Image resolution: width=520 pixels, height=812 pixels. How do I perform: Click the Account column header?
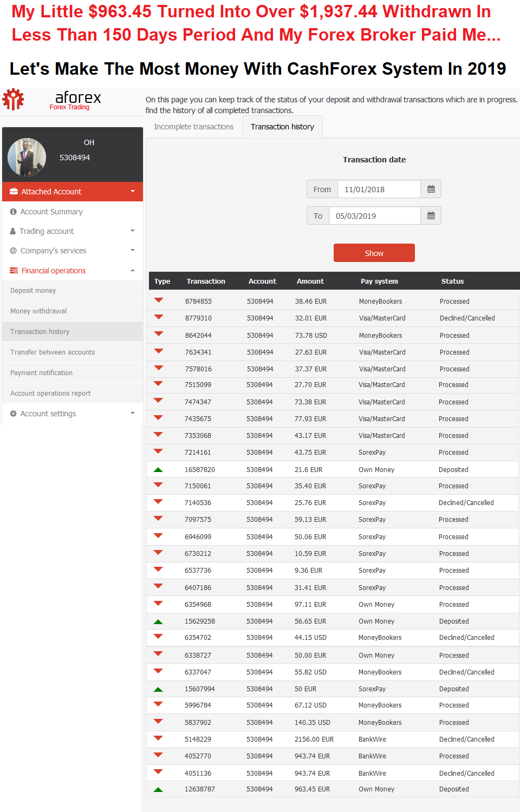pos(262,281)
